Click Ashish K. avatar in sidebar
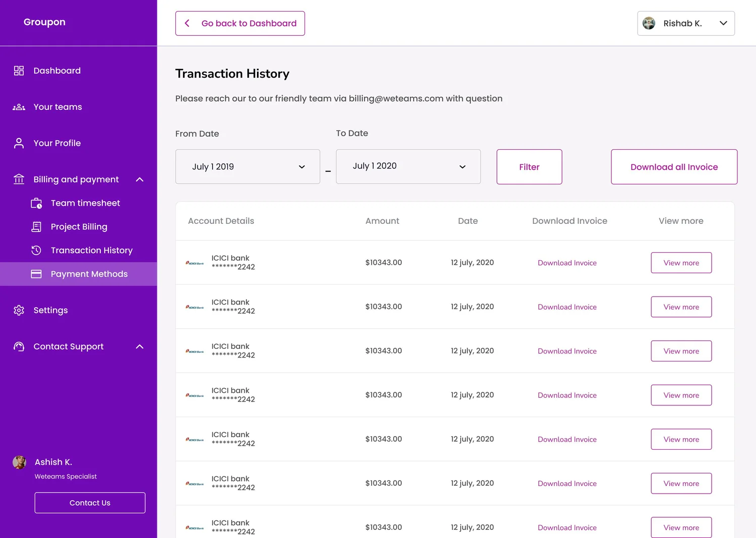The height and width of the screenshot is (538, 756). pos(19,462)
